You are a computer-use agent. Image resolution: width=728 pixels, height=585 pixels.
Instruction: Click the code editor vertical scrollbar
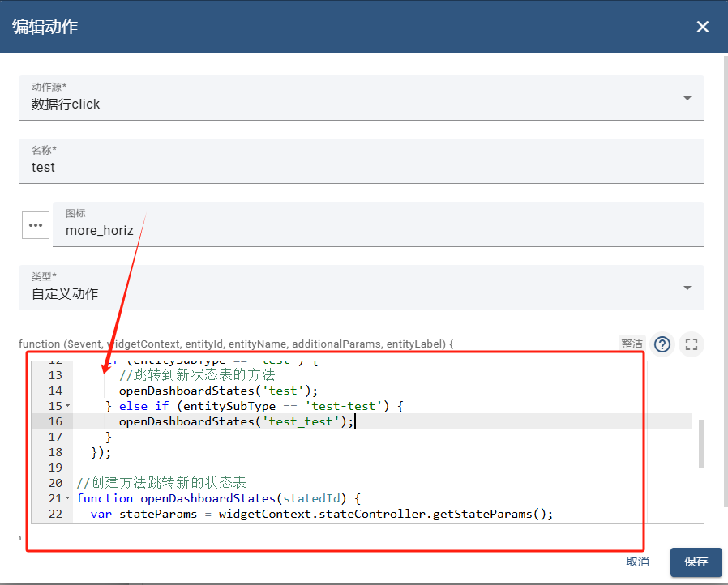click(701, 444)
